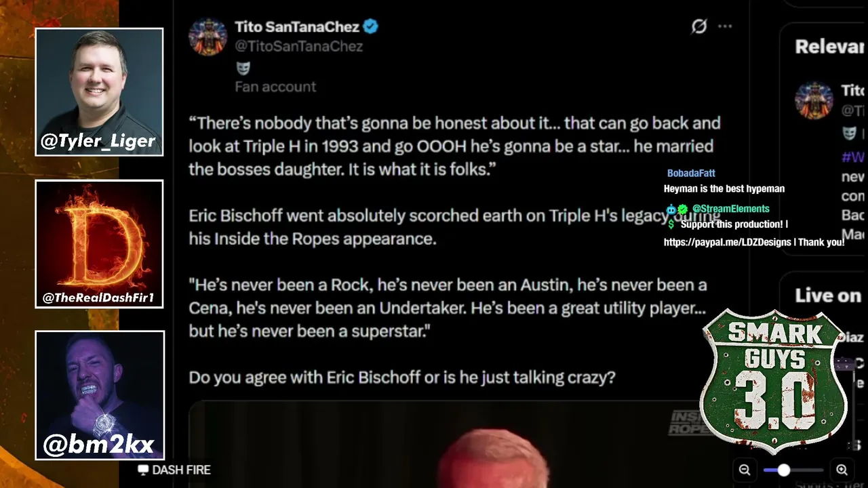868x488 pixels.
Task: Select the @Tyler_Liger participant thumbnail
Action: click(99, 92)
